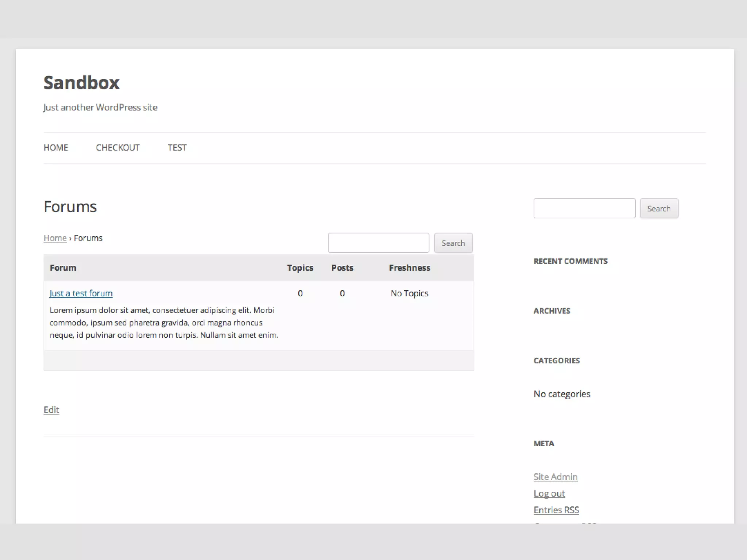Open the Entries RSS link
The width and height of the screenshot is (747, 560).
(x=556, y=510)
